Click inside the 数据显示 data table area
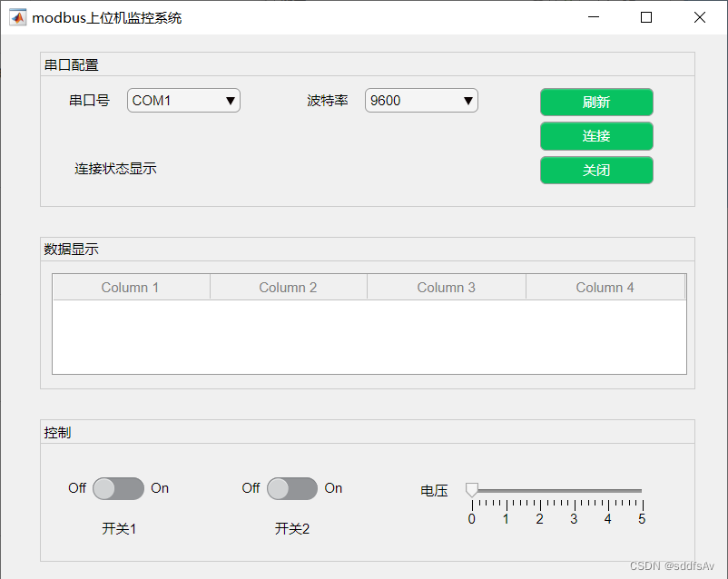Image resolution: width=728 pixels, height=579 pixels. tap(363, 336)
